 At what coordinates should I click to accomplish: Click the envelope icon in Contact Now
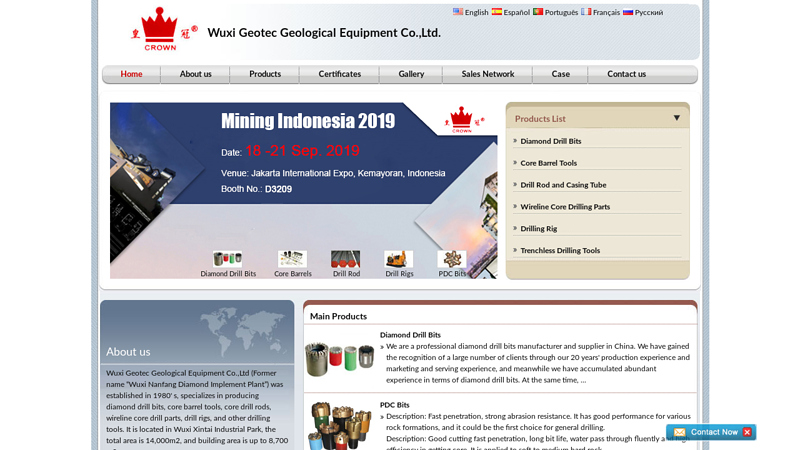click(679, 432)
